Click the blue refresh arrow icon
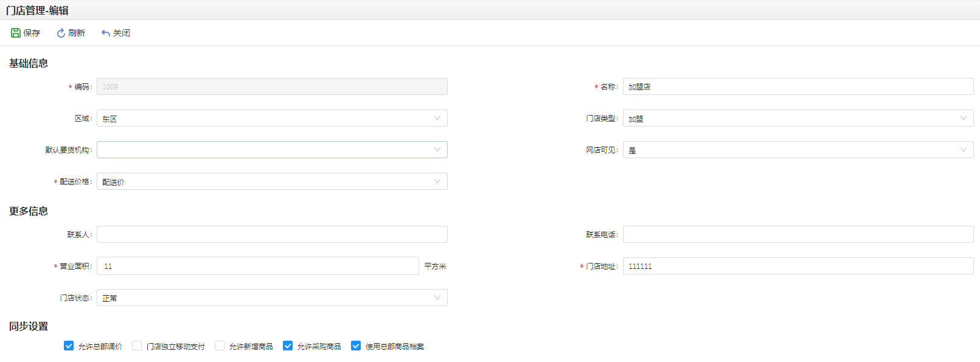The width and height of the screenshot is (980, 362). pyautogui.click(x=61, y=33)
